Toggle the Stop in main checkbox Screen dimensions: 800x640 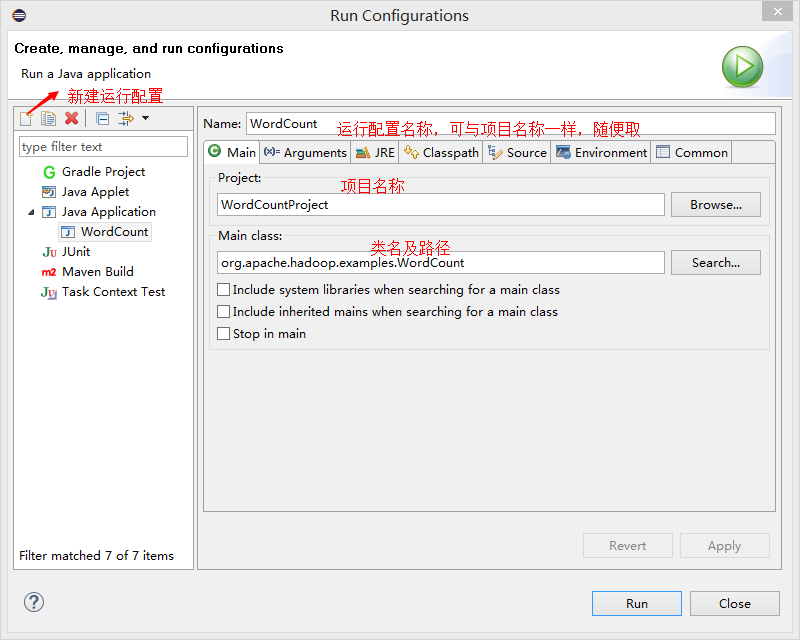tap(223, 334)
